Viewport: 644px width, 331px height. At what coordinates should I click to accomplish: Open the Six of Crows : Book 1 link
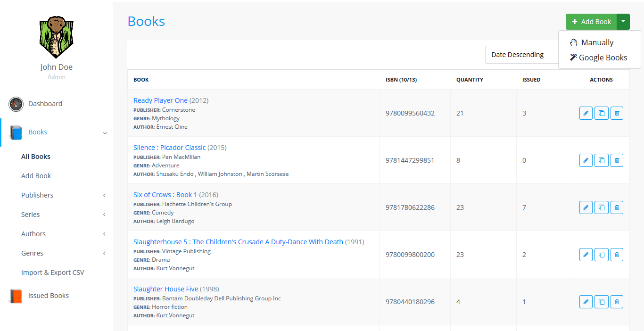[x=165, y=195]
